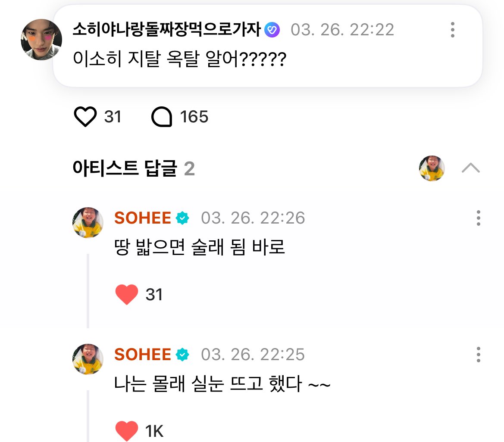Collapse artist replies with chevron arrow
Image resolution: width=504 pixels, height=442 pixels.
pos(471,168)
